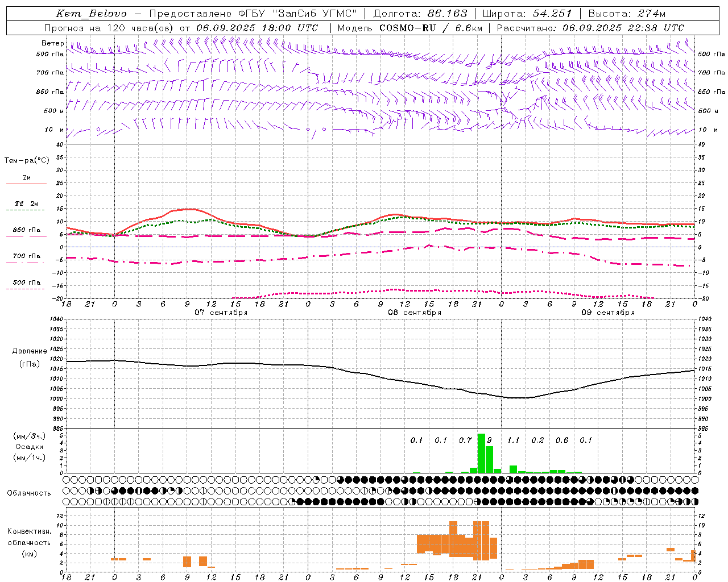This screenshot has height=582, width=728.
Task: Click the Td 2м dew point legend entry
Action: (27, 203)
